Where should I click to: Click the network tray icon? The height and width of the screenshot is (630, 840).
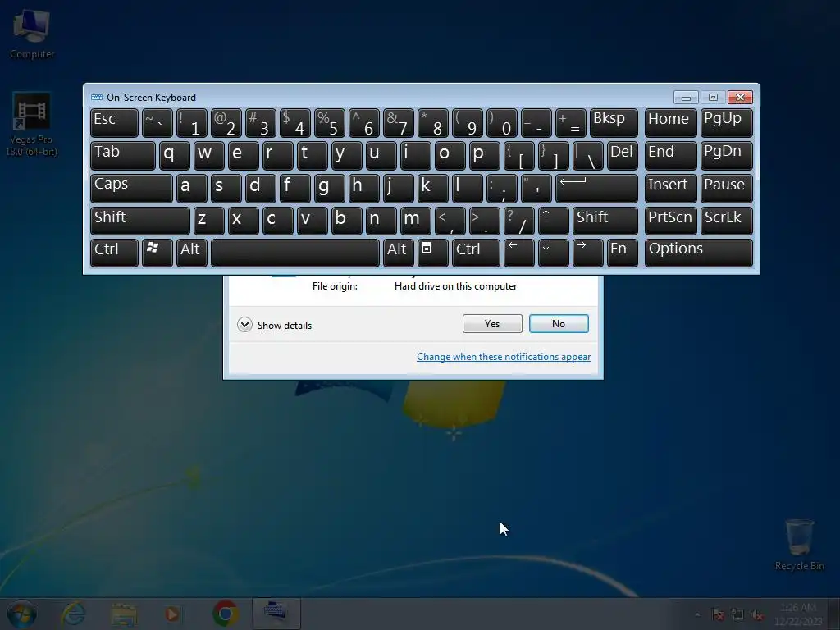(737, 615)
